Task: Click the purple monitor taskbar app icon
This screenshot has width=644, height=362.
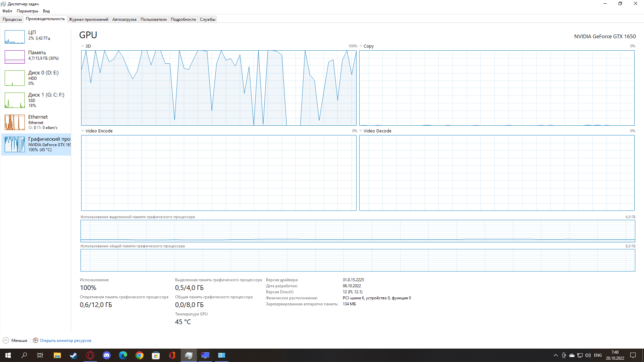Action: tap(205, 355)
